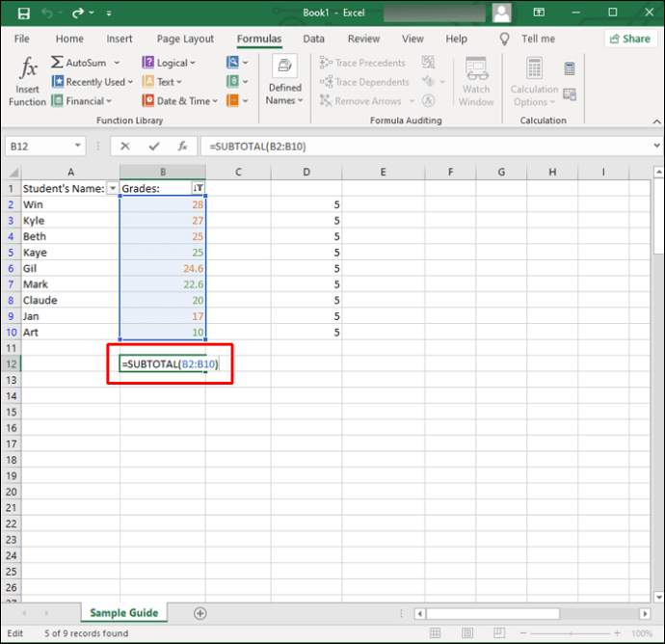
Task: Click the fx icon in the formula bar
Action: [x=181, y=147]
